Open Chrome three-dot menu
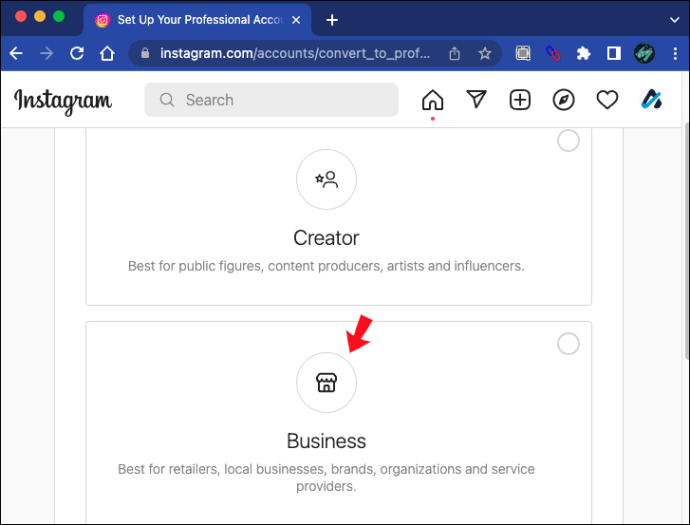Image resolution: width=690 pixels, height=525 pixels. coord(674,53)
